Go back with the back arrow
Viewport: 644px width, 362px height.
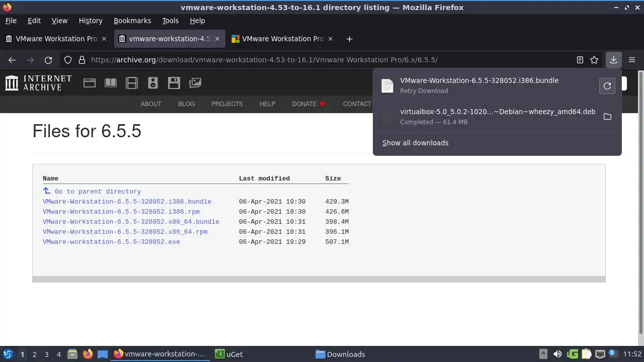point(12,60)
